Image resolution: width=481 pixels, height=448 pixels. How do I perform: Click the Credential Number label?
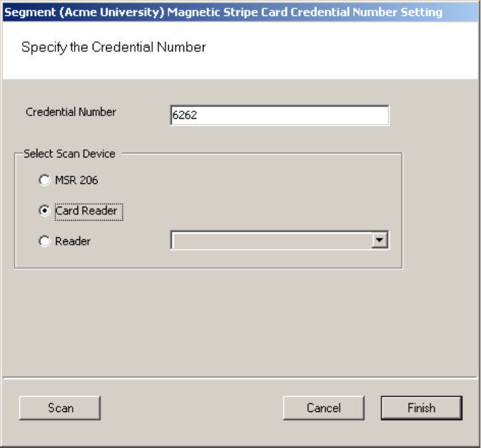coord(71,112)
